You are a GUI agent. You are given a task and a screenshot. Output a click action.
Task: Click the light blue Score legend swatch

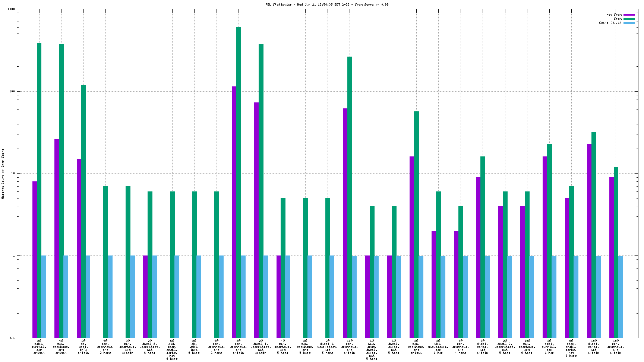629,23
